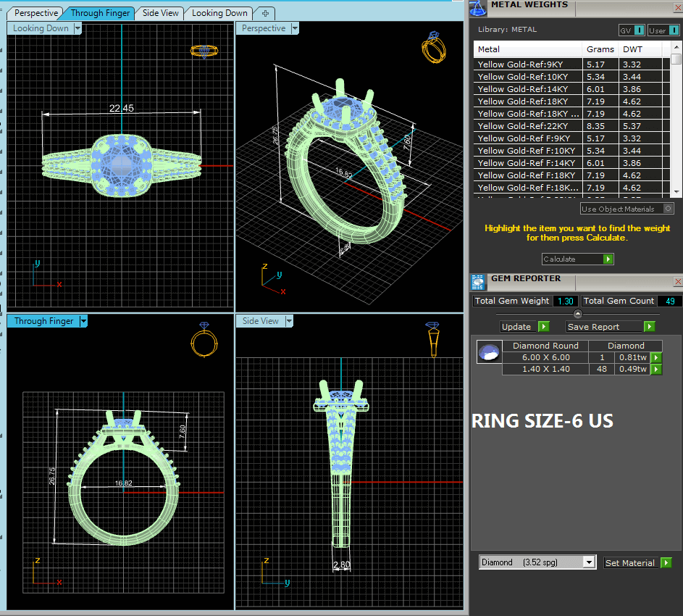
Task: Enable Use Object Materials option
Action: click(668, 209)
